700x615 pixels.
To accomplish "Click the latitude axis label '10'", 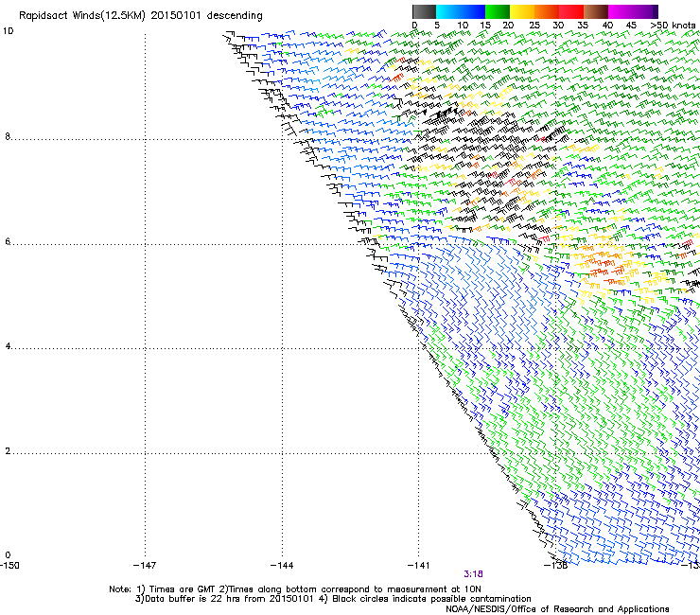I will (8, 31).
